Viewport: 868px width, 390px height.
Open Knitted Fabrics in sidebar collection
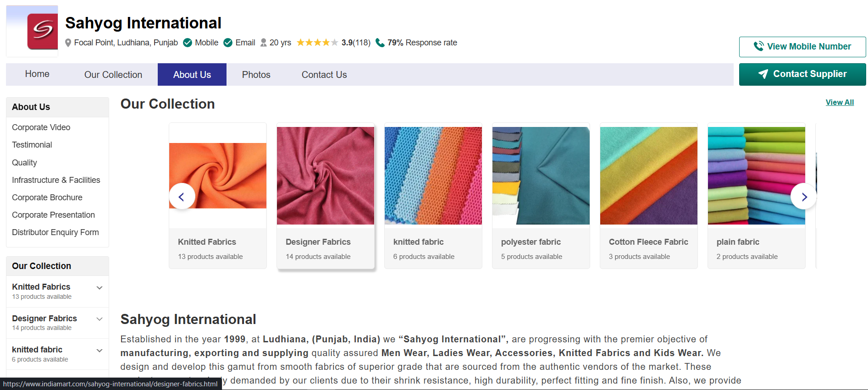41,287
